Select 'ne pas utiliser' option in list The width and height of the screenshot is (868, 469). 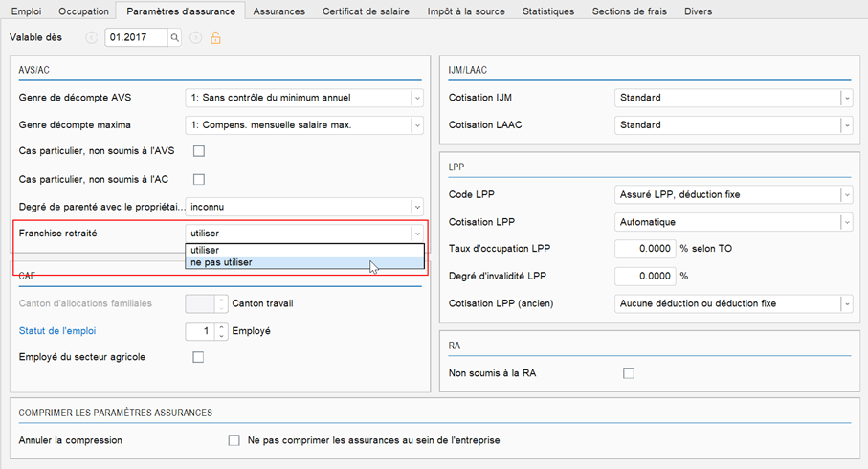(x=305, y=262)
